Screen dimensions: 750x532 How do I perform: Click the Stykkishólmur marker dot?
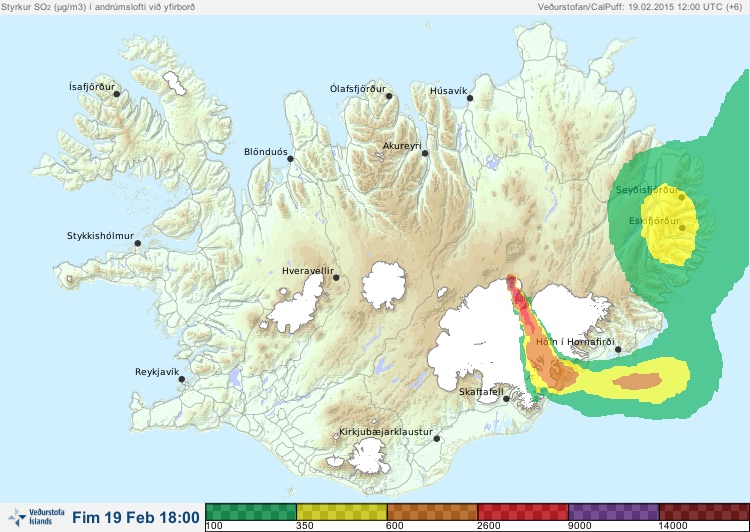tap(138, 244)
